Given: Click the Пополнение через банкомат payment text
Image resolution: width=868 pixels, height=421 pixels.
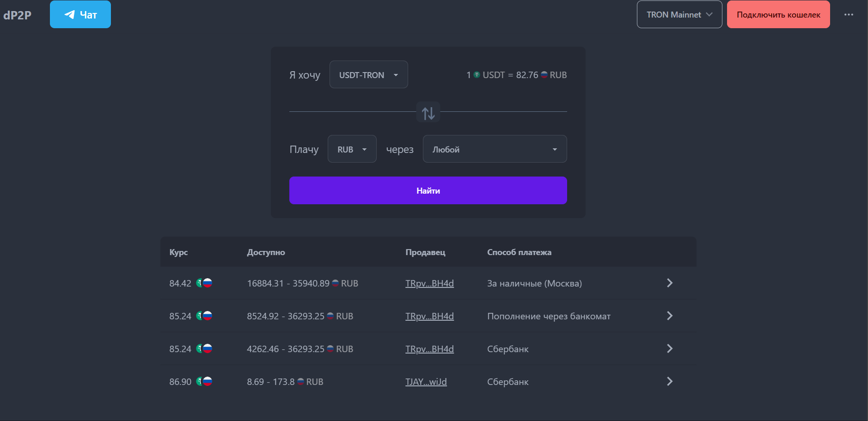Looking at the screenshot, I should coord(549,316).
